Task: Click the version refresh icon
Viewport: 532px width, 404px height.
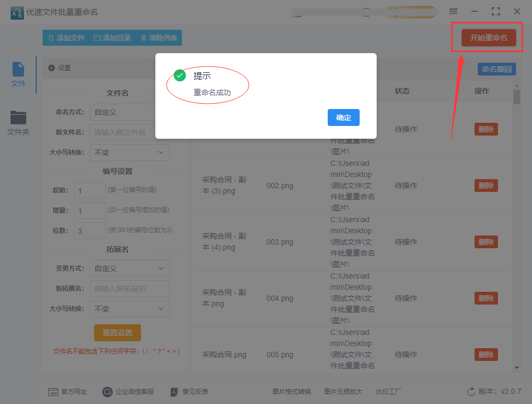Action: tap(471, 392)
